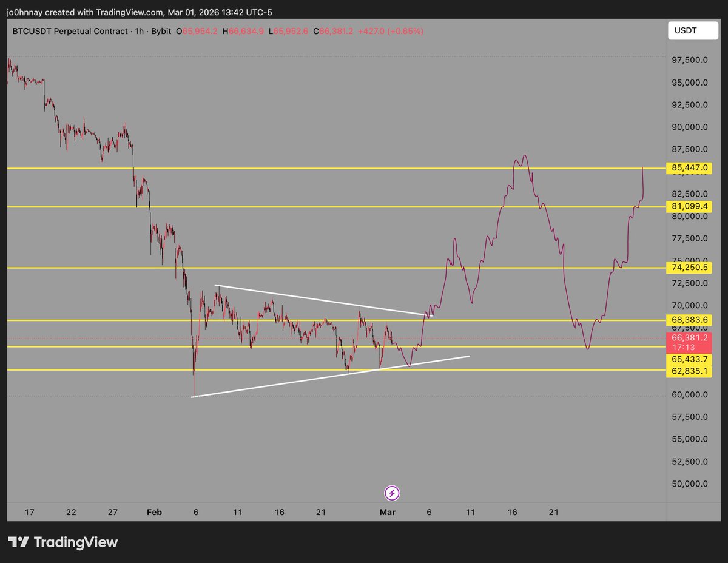Viewport: 728px width, 563px height.
Task: Click the 60,000.0 price axis value
Action: [x=690, y=394]
